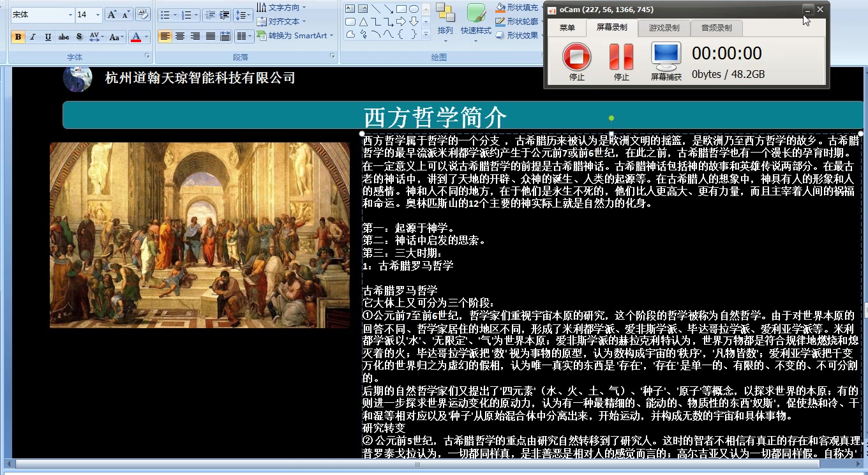868x475 pixels.
Task: Pause recording with the red pause bars
Action: (x=621, y=57)
